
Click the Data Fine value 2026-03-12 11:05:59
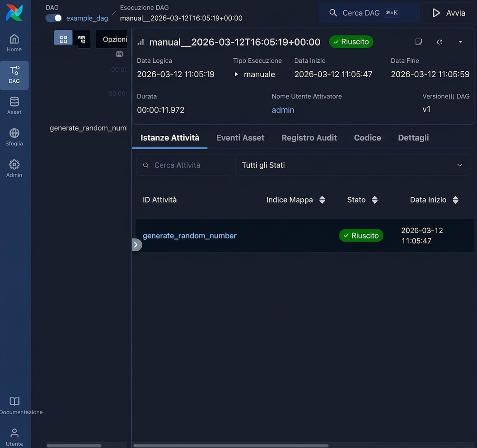click(x=430, y=74)
